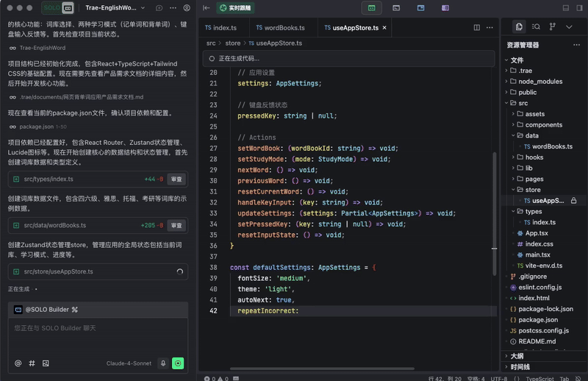Open the Claude-4-Sonnet model selector
Image resolution: width=588 pixels, height=381 pixels.
click(129, 363)
